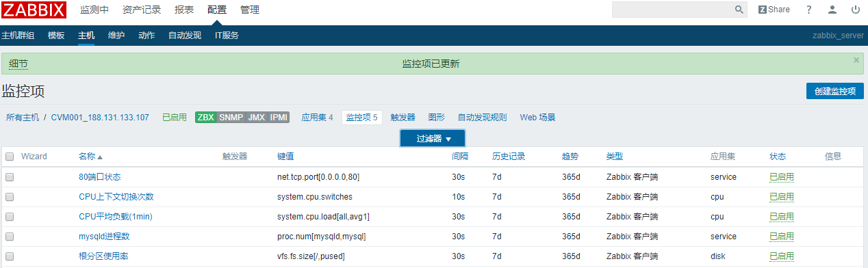The height and width of the screenshot is (268, 868).
Task: Open host CVM001_188.131.133.107 link
Action: 100,117
